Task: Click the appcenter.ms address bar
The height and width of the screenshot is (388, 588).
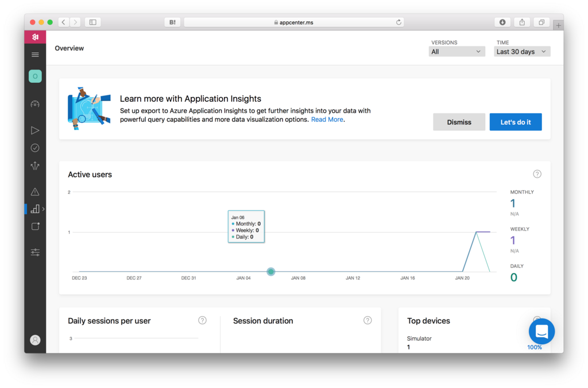Action: pyautogui.click(x=293, y=22)
